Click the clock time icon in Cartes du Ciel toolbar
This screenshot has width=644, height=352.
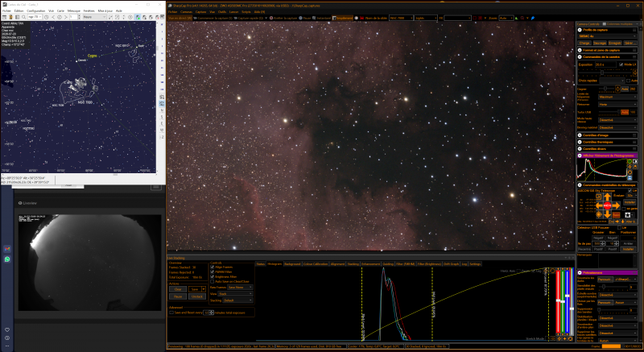tap(46, 17)
